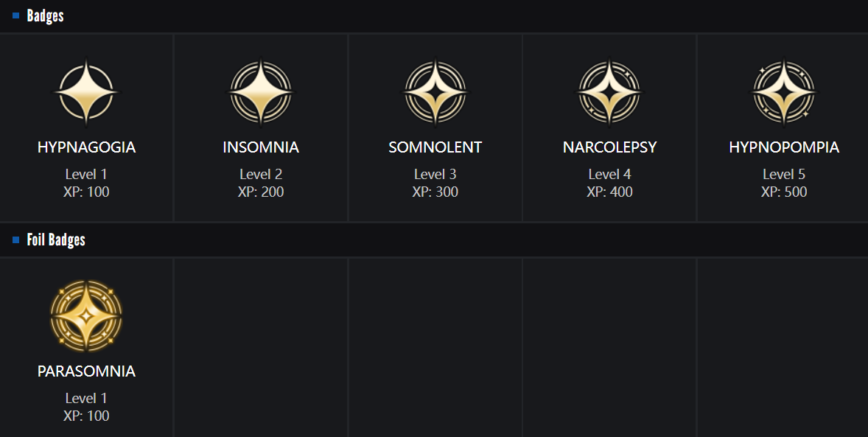
Task: Select the SOMNOLENT badge title
Action: click(435, 147)
